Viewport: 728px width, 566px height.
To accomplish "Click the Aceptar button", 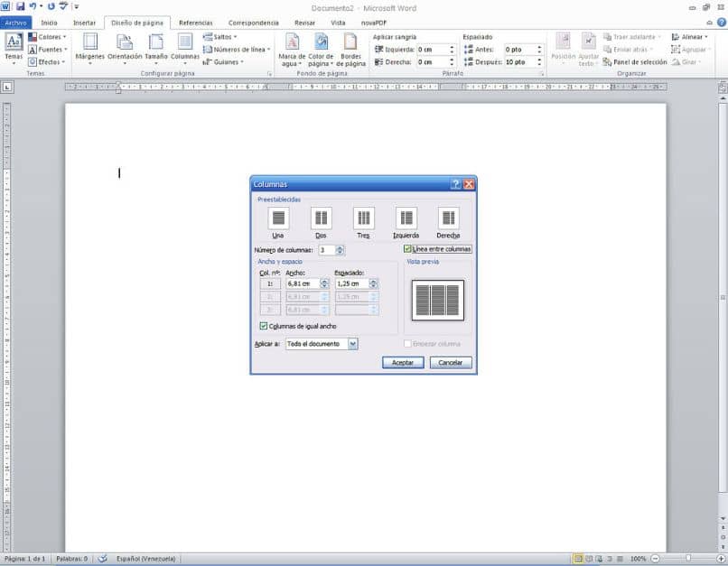I will [x=403, y=362].
